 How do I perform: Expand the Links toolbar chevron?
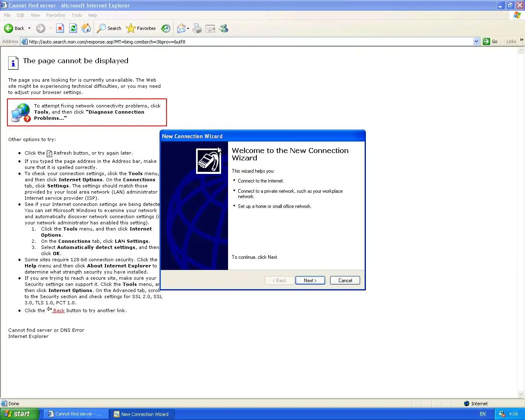coord(521,40)
